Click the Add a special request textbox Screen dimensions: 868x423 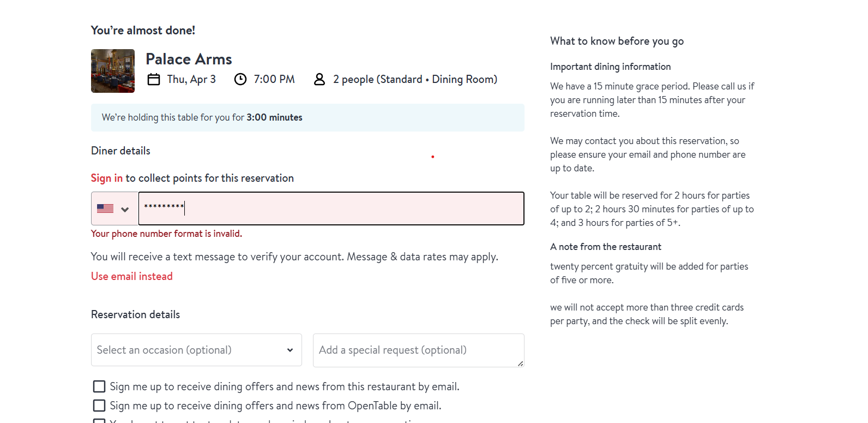pyautogui.click(x=418, y=350)
